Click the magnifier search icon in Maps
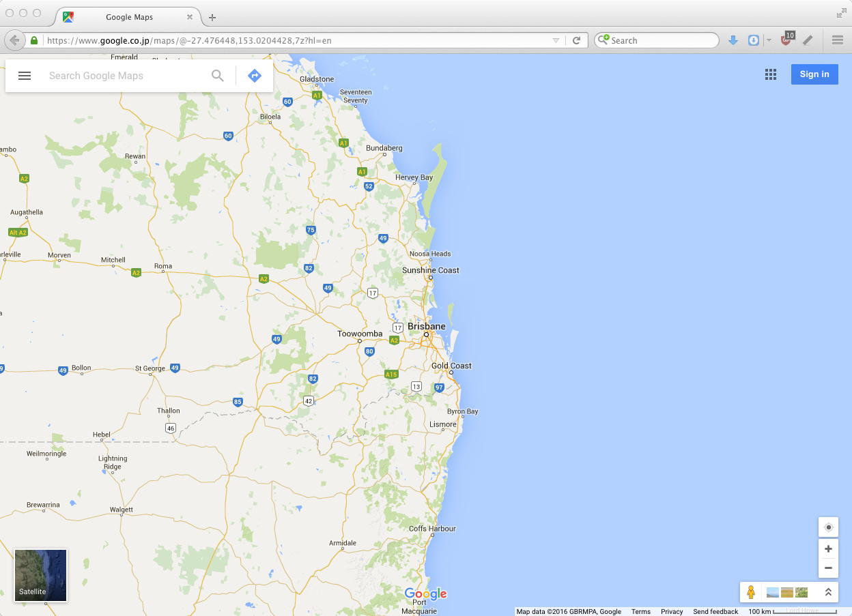This screenshot has width=852, height=616. 218,76
